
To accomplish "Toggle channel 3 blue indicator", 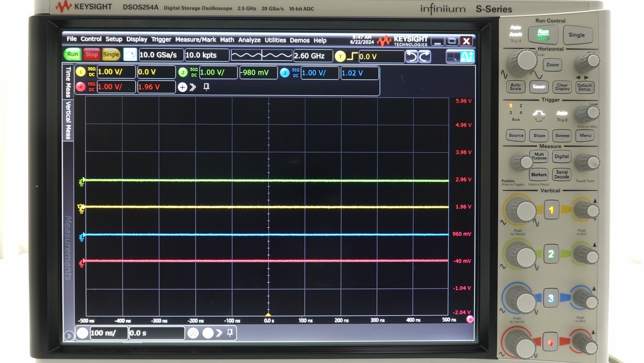I will tap(285, 73).
